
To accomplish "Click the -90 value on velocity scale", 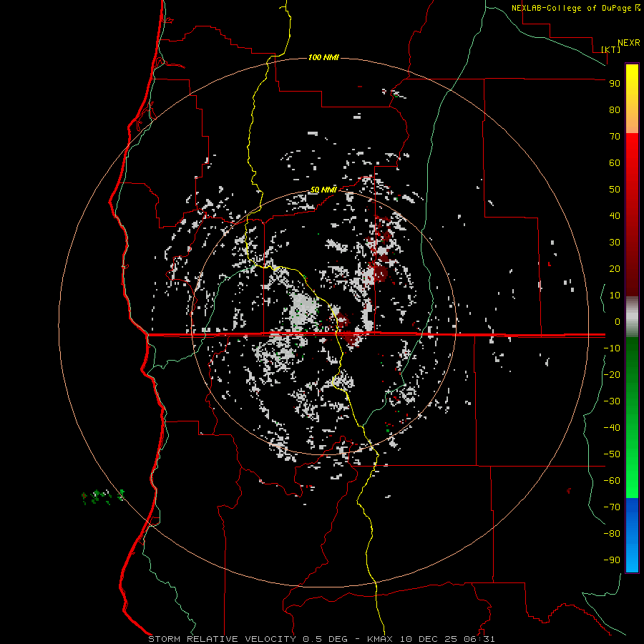I will pos(612,560).
